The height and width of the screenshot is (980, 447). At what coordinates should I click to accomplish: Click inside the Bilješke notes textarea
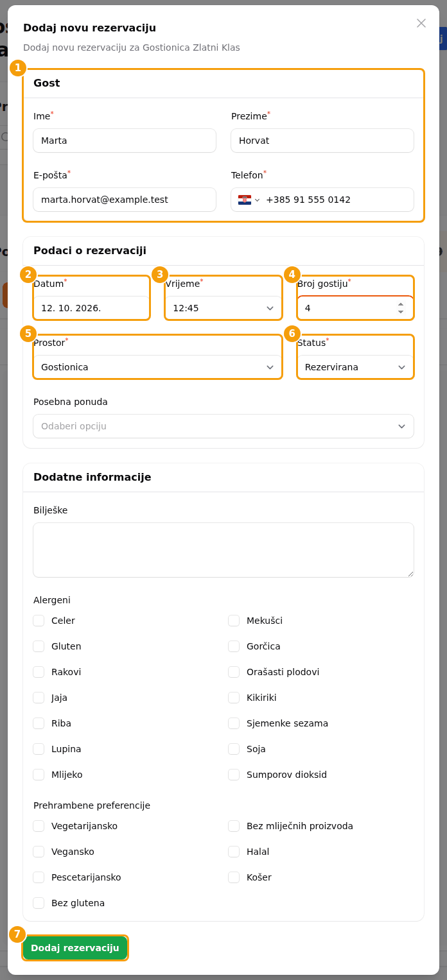tap(223, 550)
